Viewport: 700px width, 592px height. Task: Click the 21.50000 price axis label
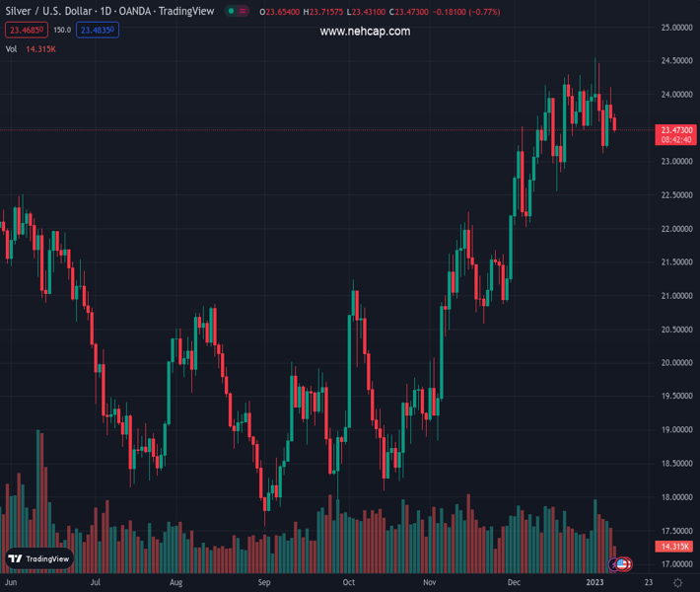[x=676, y=261]
